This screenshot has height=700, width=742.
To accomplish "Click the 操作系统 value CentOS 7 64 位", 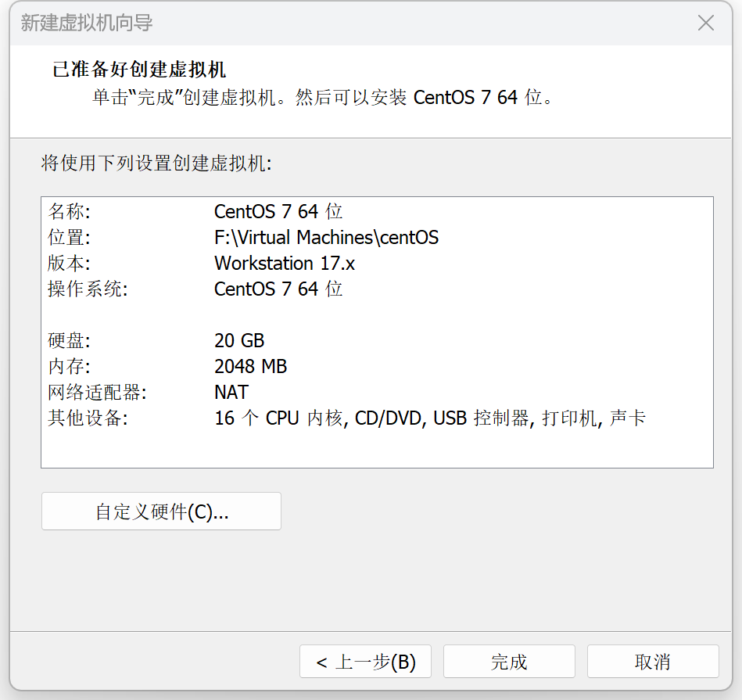I will 278,289.
